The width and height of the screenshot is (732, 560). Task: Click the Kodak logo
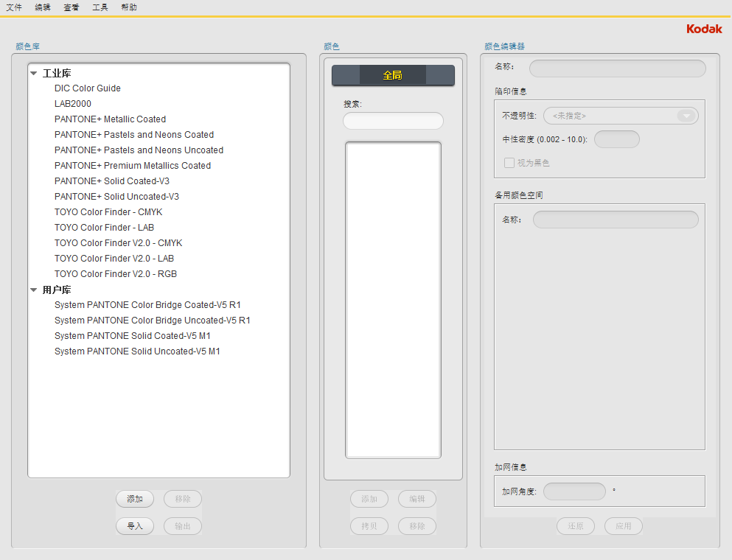pyautogui.click(x=704, y=29)
